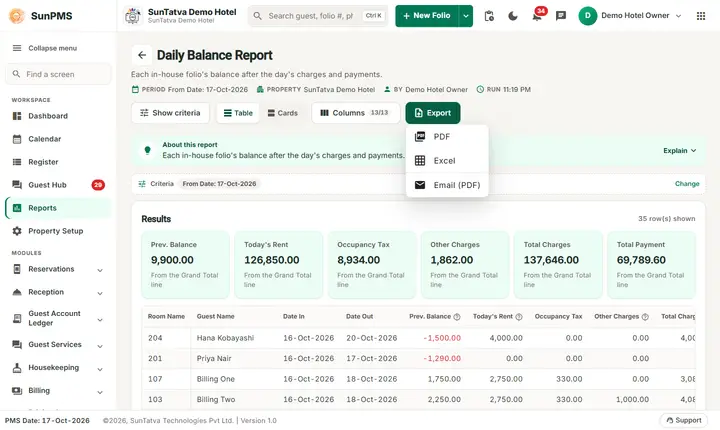Open notifications bell with 34 badge
720x430 pixels.
537,16
